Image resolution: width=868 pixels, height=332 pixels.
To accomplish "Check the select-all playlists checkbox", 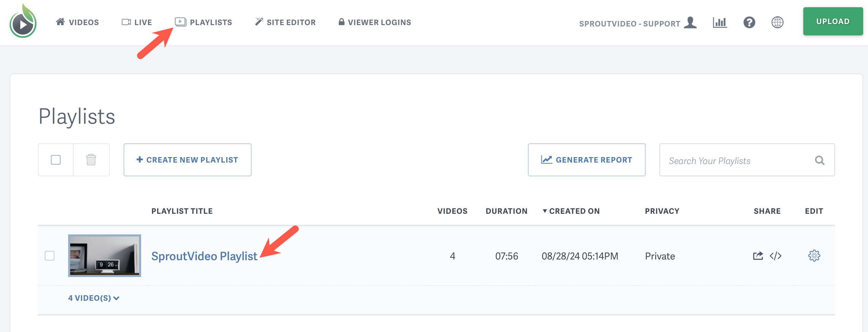I will point(55,159).
